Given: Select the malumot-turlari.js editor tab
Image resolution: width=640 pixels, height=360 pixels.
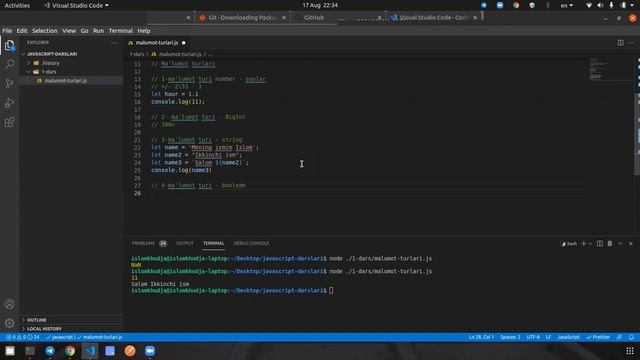Looking at the screenshot, I should point(157,42).
